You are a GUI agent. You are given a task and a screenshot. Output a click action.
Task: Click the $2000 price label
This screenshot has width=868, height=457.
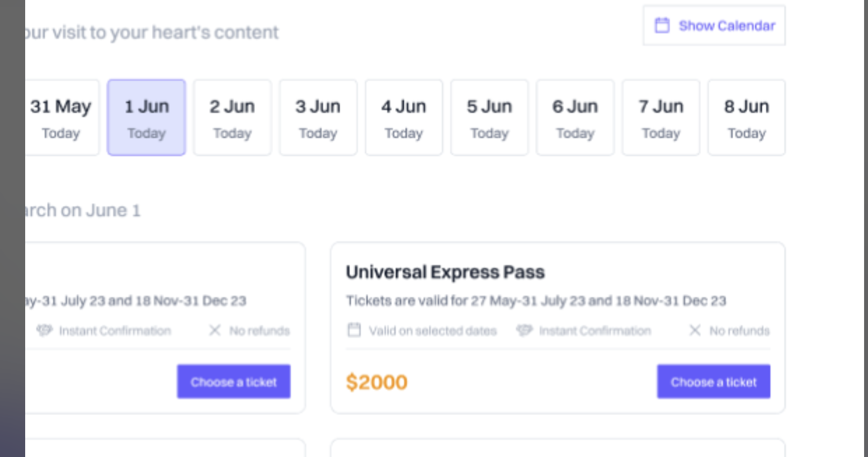(x=376, y=383)
